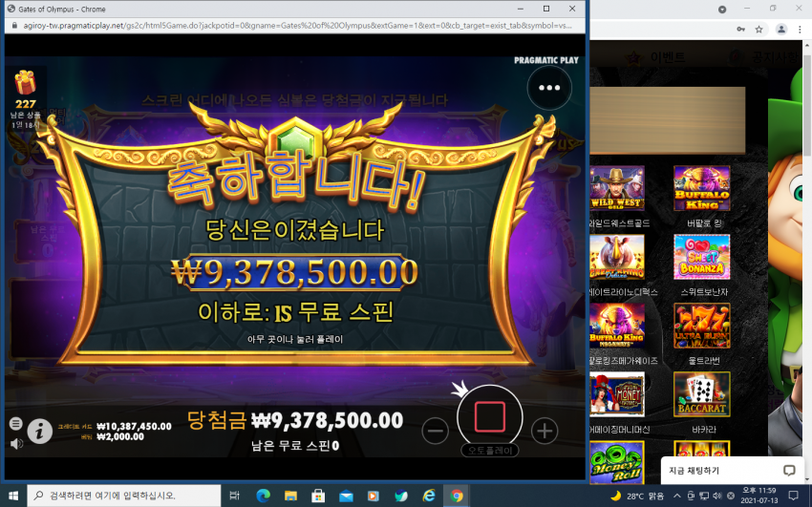Image resolution: width=812 pixels, height=507 pixels.
Task: Open the 오토플레이 autoplay button
Action: [x=490, y=451]
